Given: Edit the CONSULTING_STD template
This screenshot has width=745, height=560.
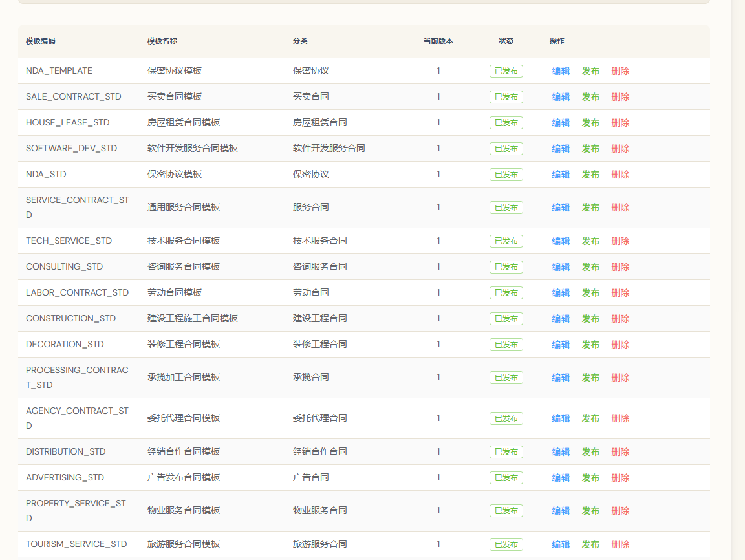Looking at the screenshot, I should click(x=561, y=267).
